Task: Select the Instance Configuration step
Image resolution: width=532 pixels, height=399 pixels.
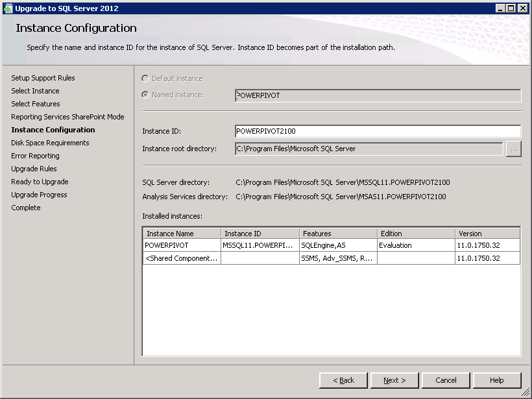Action: tap(53, 130)
